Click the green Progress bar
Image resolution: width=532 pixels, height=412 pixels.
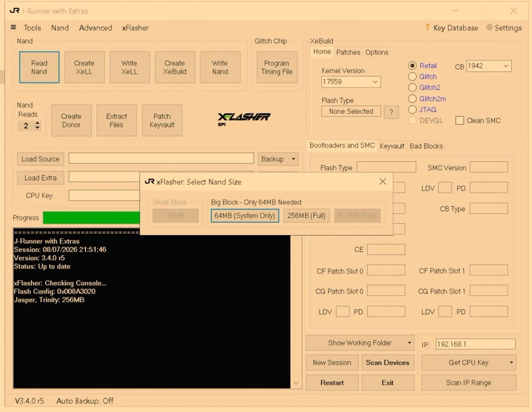coord(91,217)
